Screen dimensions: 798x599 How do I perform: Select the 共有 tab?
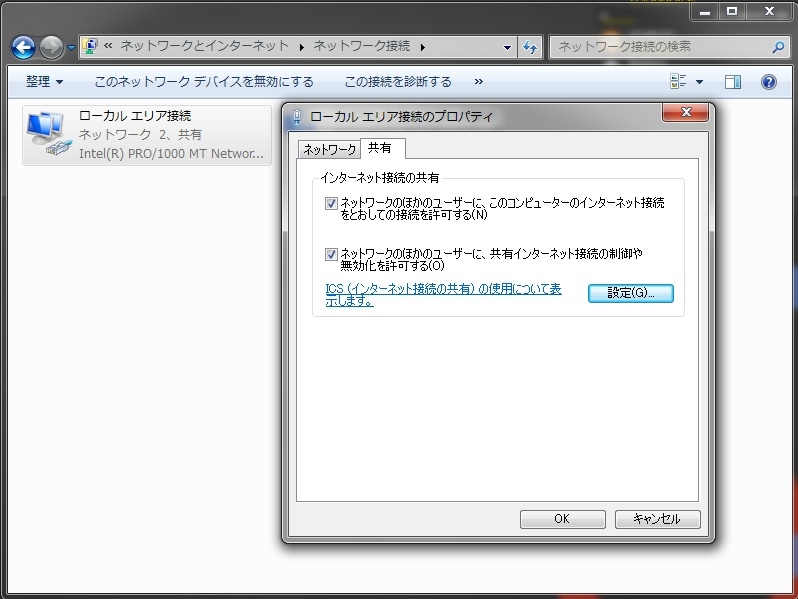(383, 148)
